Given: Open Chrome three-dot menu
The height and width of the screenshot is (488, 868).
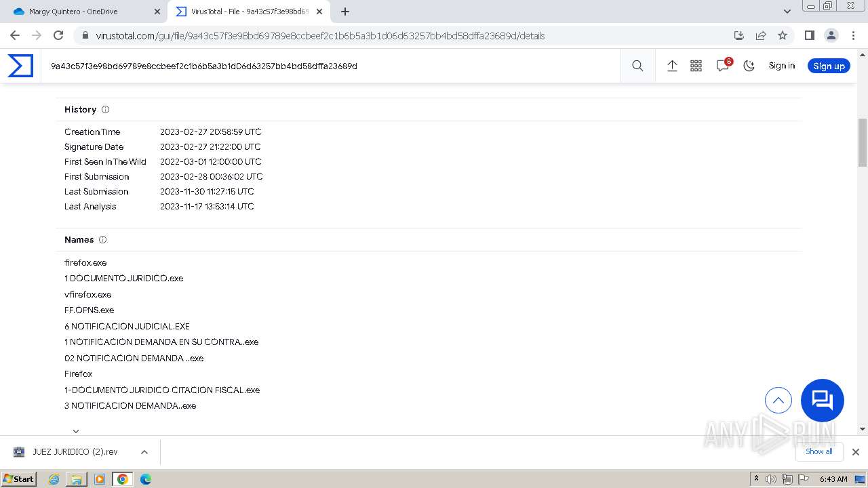Looking at the screenshot, I should (853, 35).
